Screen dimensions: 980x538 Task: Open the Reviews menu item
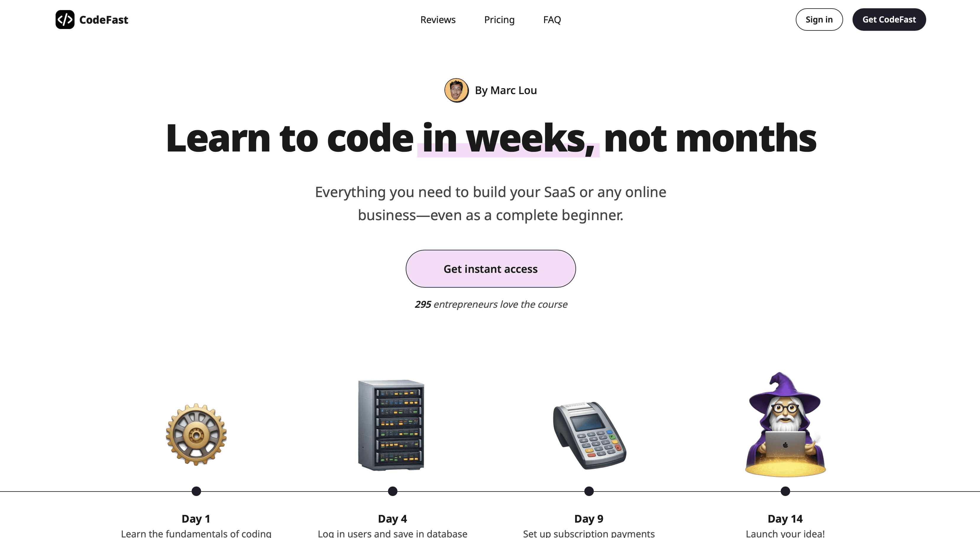point(438,19)
